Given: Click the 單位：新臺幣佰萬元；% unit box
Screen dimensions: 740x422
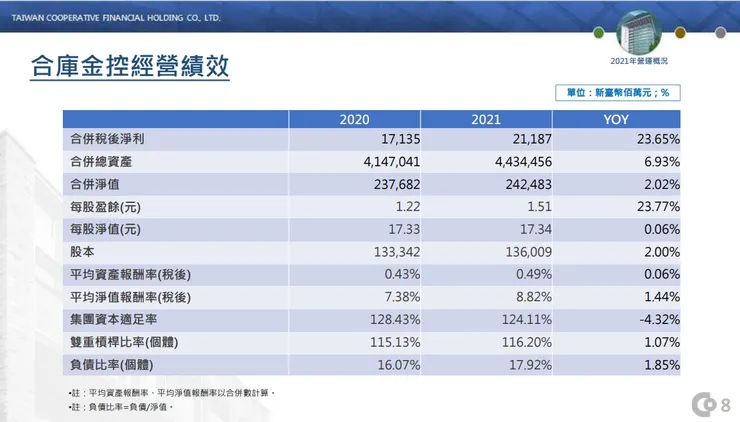Looking at the screenshot, I should [x=618, y=93].
